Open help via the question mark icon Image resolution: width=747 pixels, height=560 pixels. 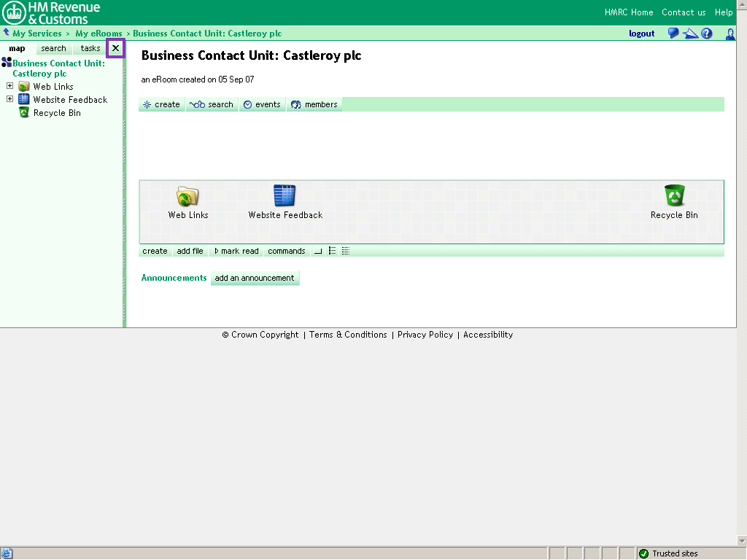click(707, 34)
